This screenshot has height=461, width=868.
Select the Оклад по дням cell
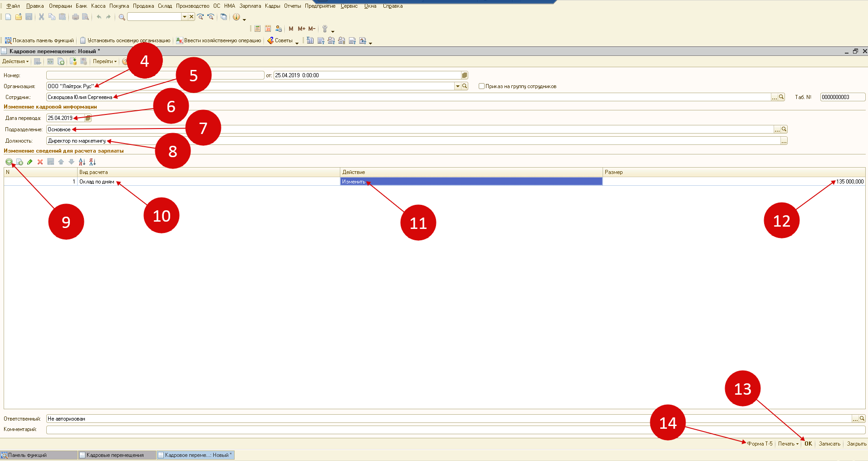point(209,182)
